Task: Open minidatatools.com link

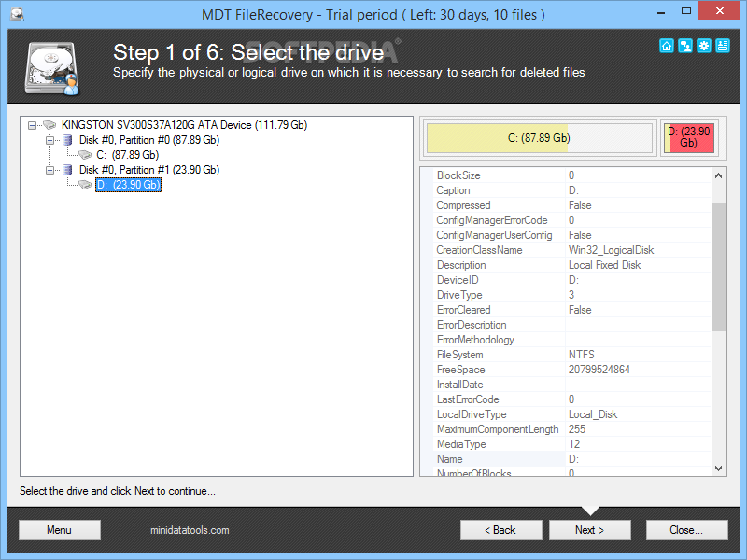Action: tap(190, 530)
